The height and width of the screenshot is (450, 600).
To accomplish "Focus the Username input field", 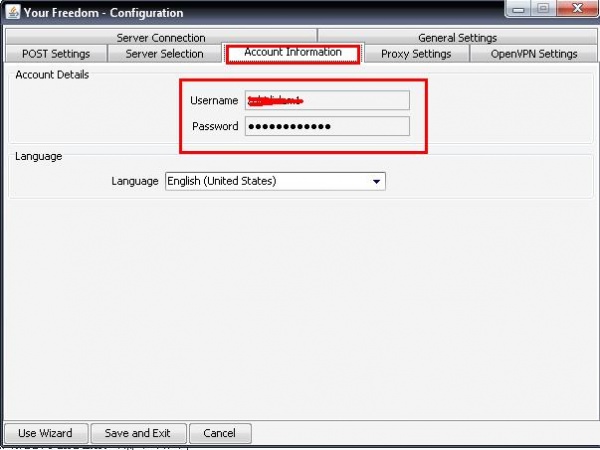I will coord(327,100).
